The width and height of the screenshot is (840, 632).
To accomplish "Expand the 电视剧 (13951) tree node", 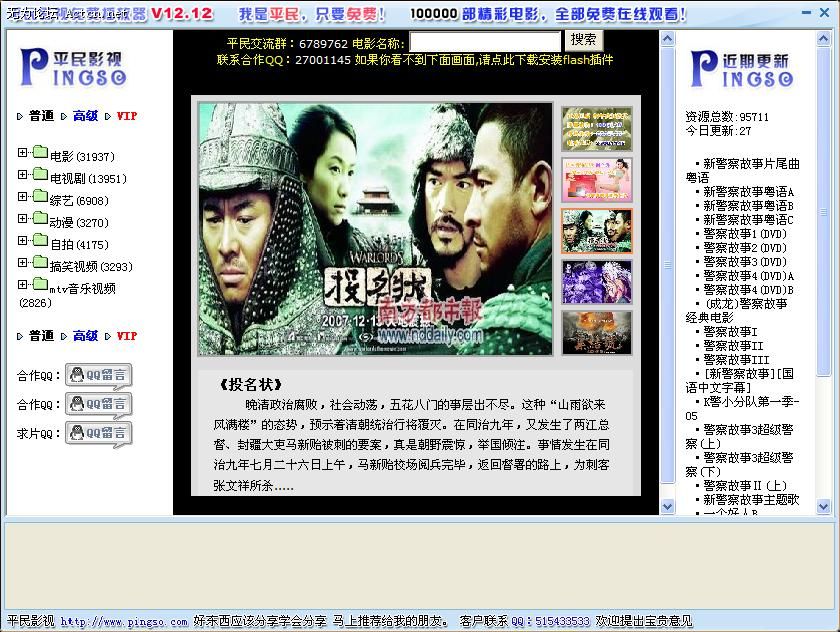I will [x=22, y=174].
